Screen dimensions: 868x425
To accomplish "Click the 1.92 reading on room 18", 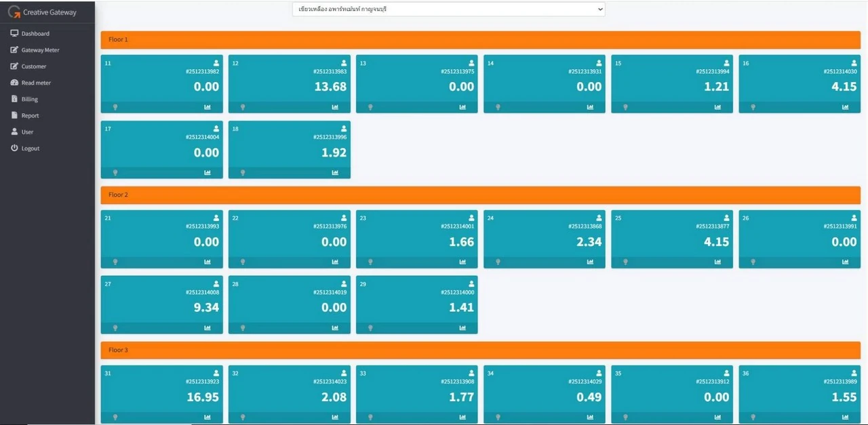I will [334, 153].
